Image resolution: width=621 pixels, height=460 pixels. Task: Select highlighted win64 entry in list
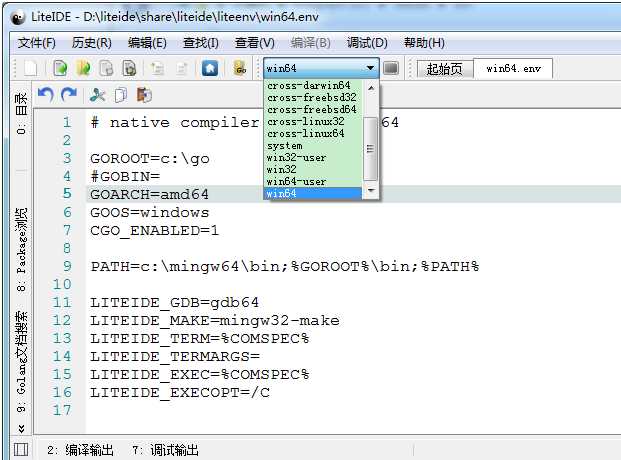click(x=312, y=193)
